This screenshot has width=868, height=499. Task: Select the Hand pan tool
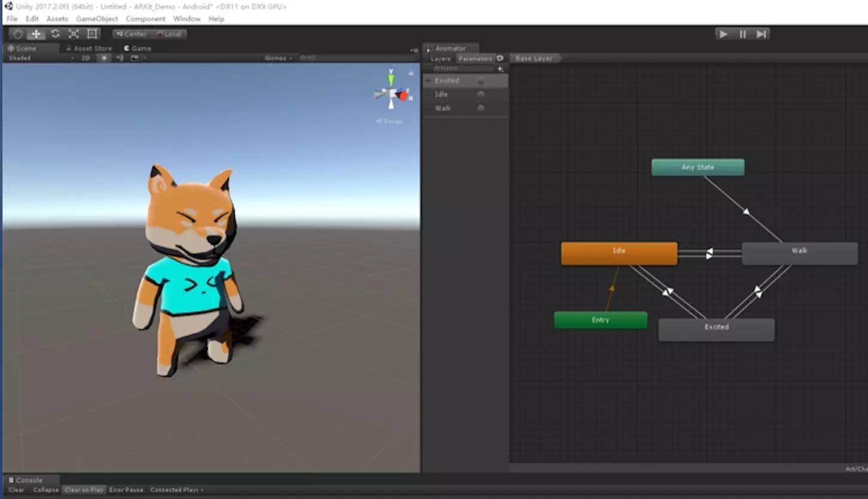pos(17,34)
